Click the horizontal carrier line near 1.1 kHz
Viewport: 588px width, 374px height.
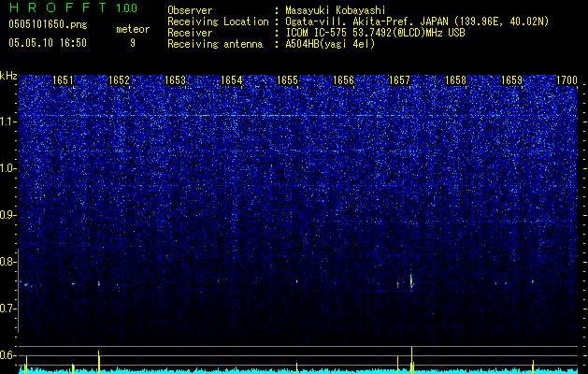(298, 116)
